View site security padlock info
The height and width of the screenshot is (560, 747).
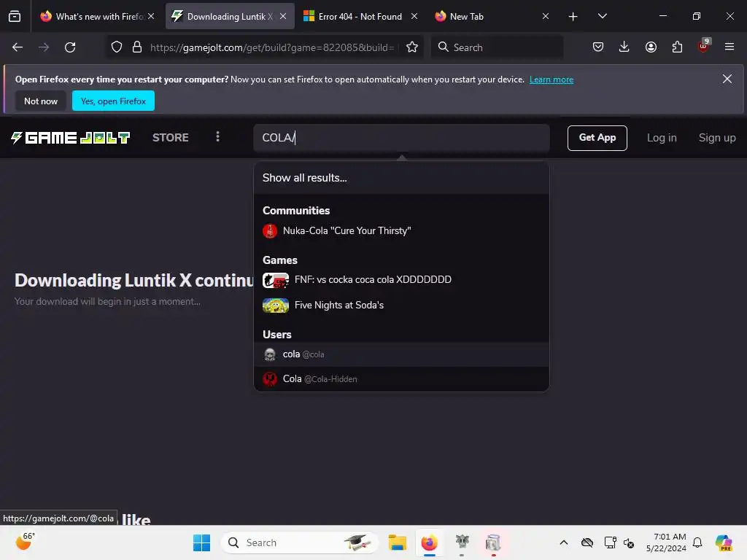[x=137, y=47]
